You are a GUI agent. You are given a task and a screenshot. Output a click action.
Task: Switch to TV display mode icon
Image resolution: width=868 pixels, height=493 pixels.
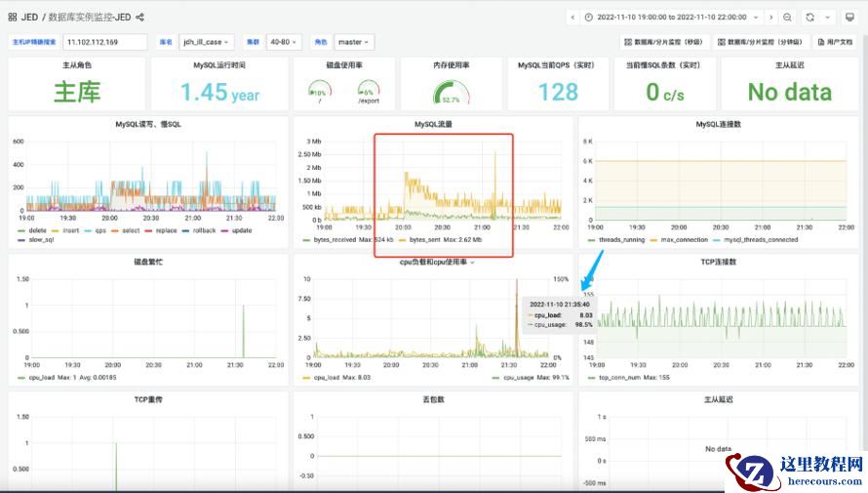click(849, 17)
